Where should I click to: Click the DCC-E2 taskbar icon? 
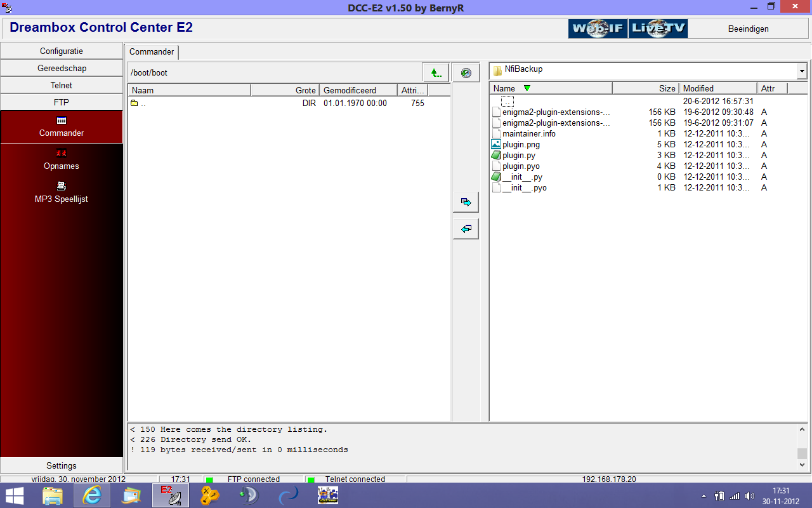click(x=170, y=495)
